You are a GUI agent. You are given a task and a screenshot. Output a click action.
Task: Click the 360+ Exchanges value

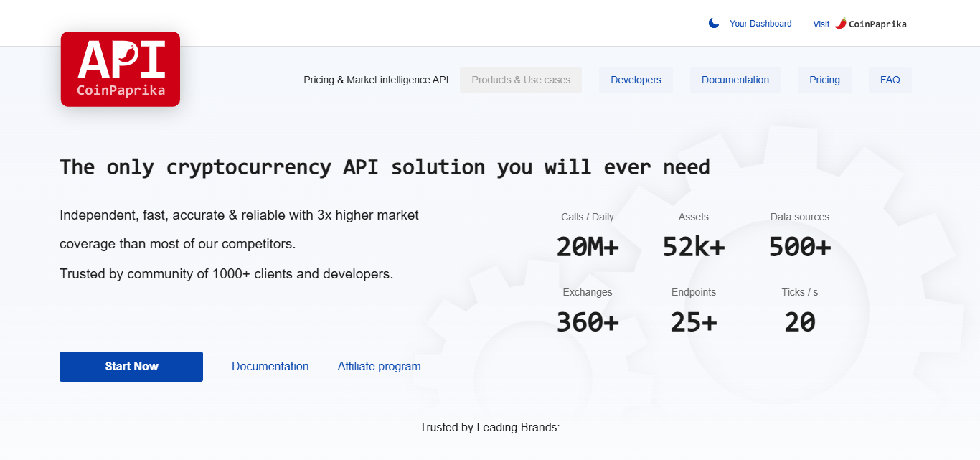[x=588, y=322]
